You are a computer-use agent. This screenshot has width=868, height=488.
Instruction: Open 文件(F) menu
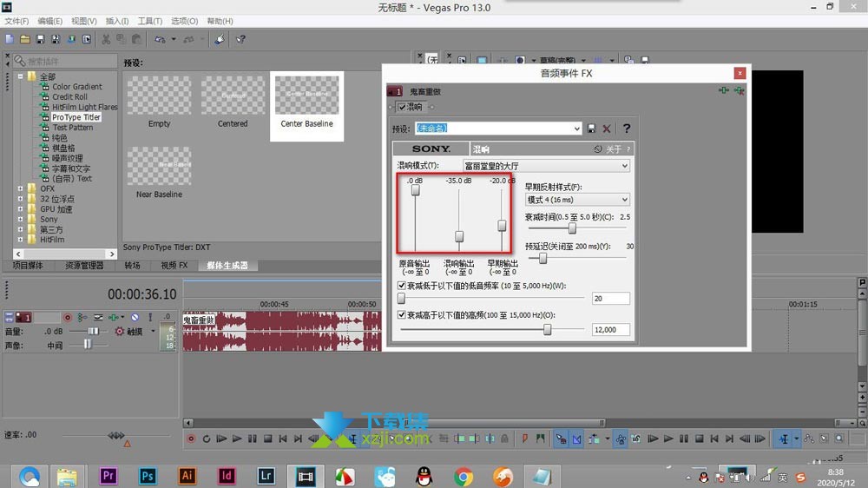click(16, 21)
